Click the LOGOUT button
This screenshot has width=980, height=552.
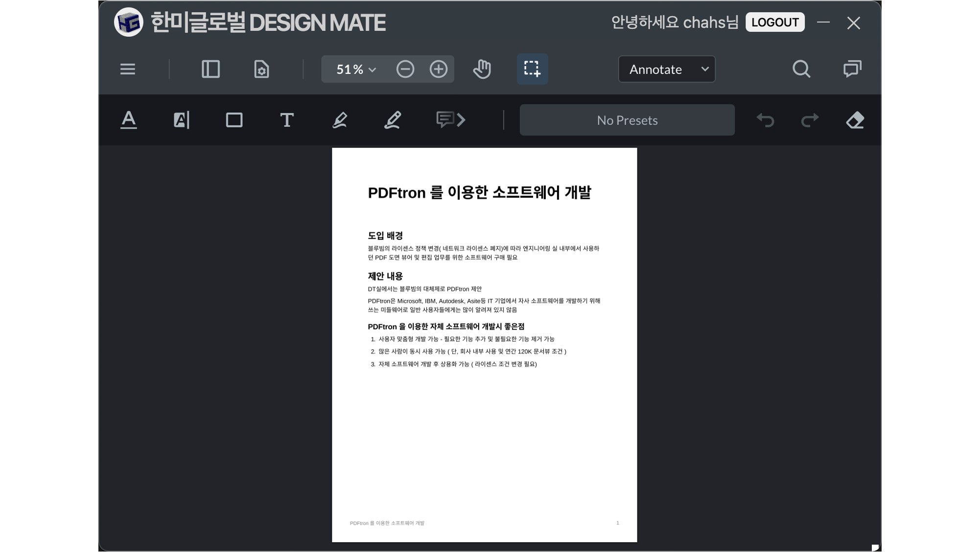(775, 23)
